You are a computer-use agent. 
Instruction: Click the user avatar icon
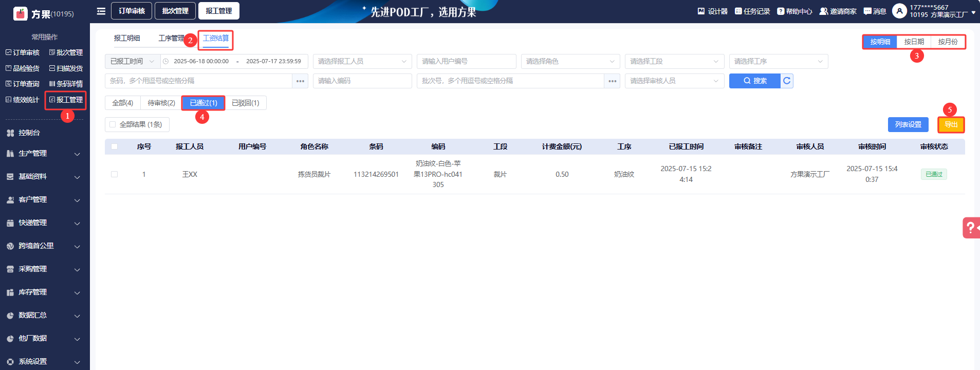(x=899, y=11)
